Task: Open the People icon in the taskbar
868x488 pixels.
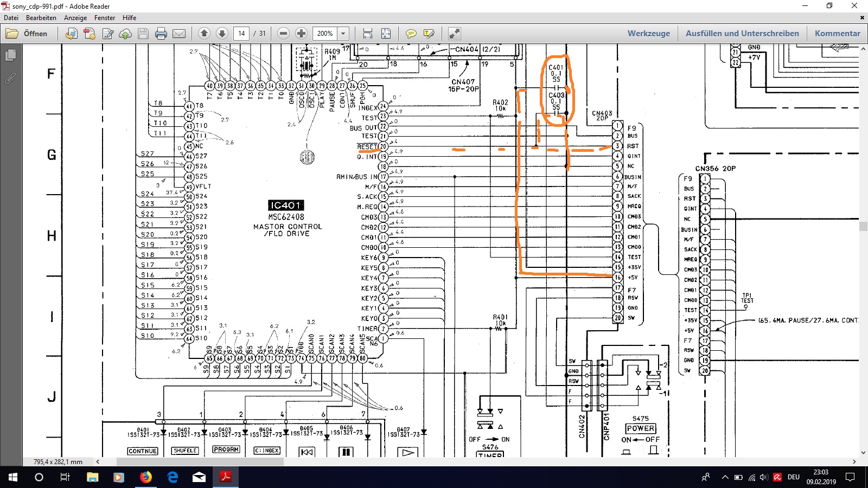Action: (x=705, y=477)
